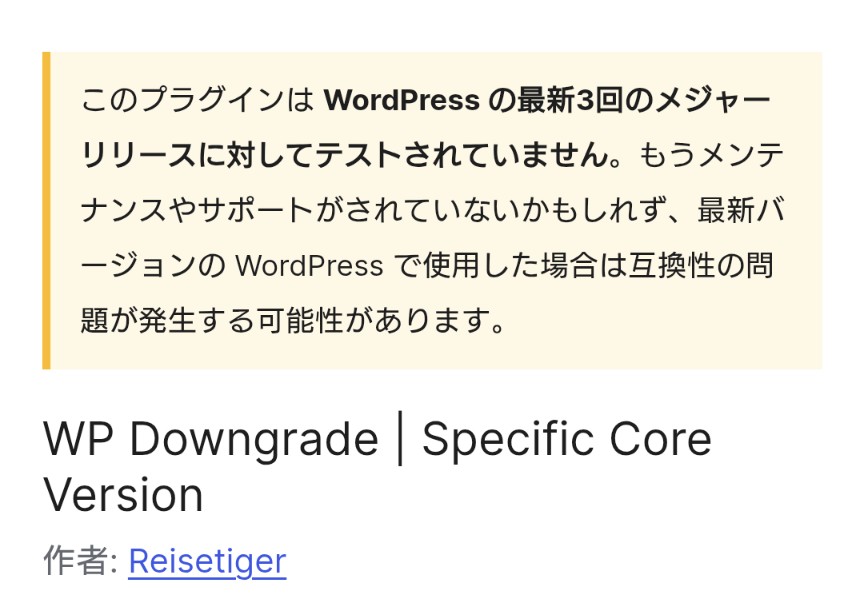Click the "WP Downgrade" words in the title

(x=211, y=439)
